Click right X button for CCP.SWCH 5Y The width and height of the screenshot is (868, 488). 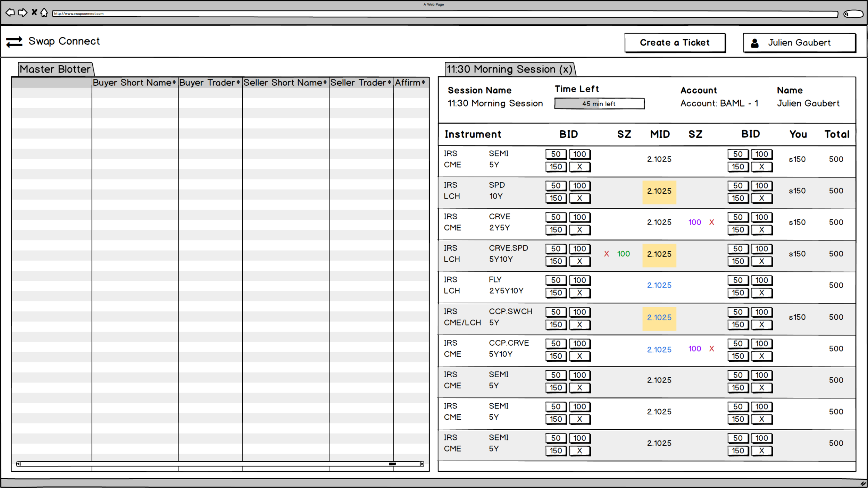pyautogui.click(x=762, y=325)
